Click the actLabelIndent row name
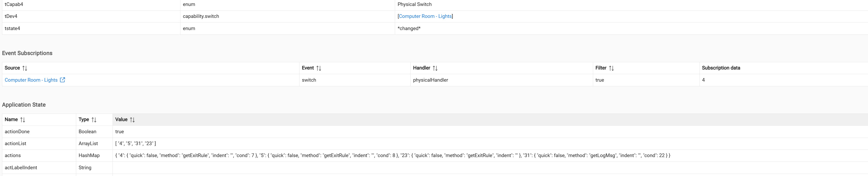Image resolution: width=868 pixels, height=176 pixels. [x=21, y=167]
